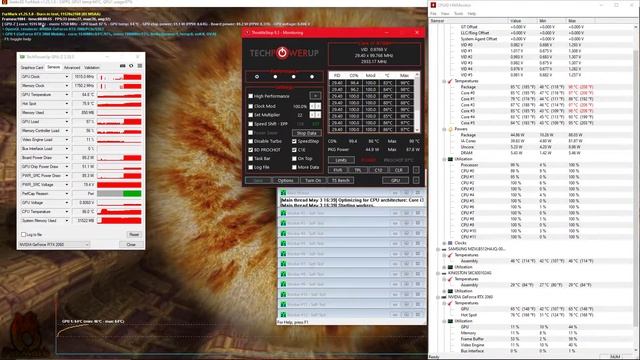
Task: Click HWMonitor title bar app icon
Action: [433, 5]
